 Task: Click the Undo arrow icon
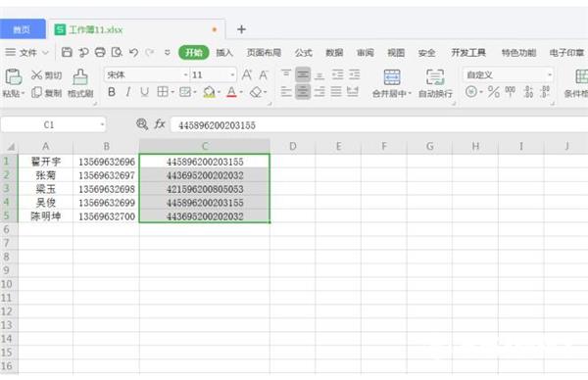(133, 52)
